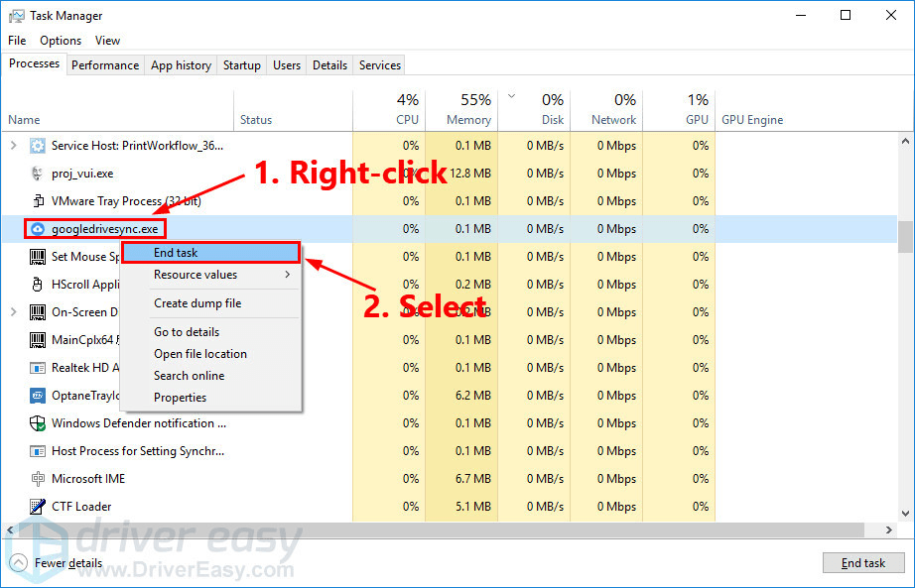Switch to the Performance tab
Image resolution: width=915 pixels, height=588 pixels.
coord(105,65)
